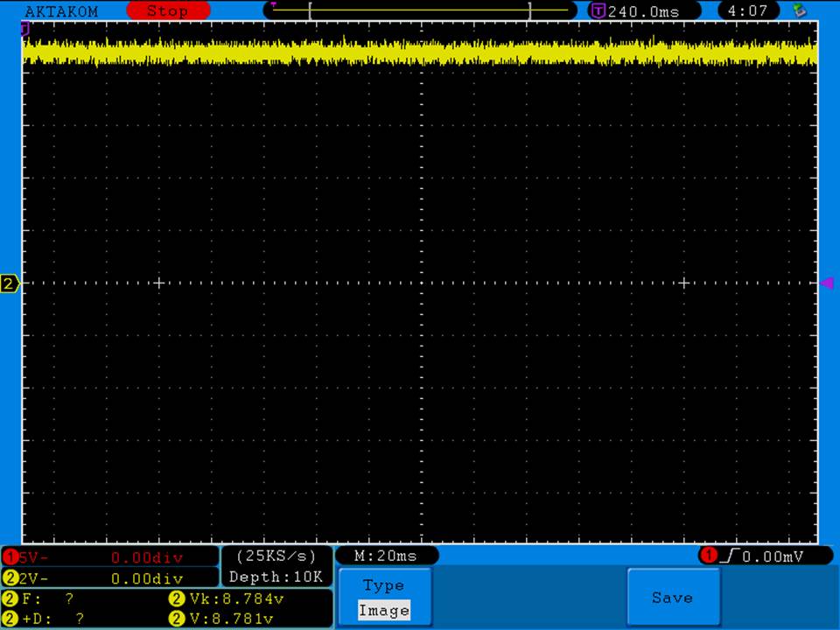The width and height of the screenshot is (840, 630).
Task: Click the channel 2 frequency F measurement
Action: coord(44,599)
